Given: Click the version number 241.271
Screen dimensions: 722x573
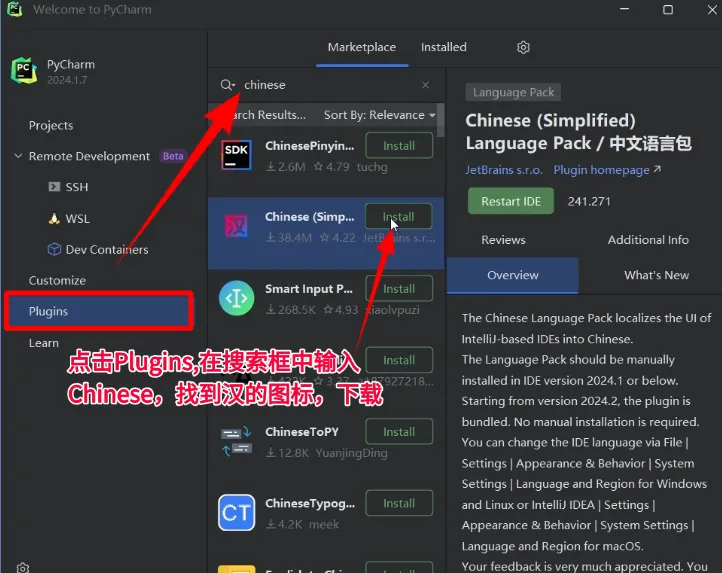Looking at the screenshot, I should coord(589,201).
